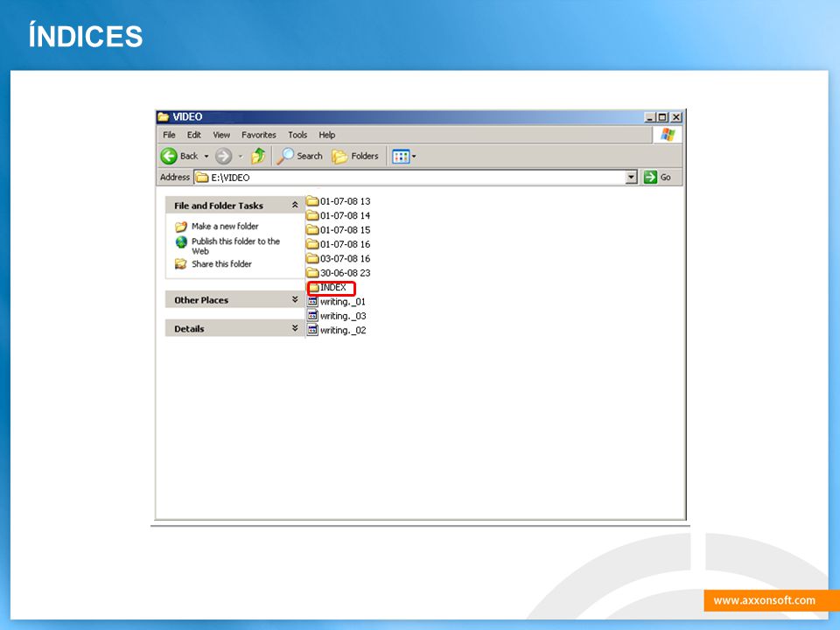Select file writing._01
Image resolution: width=840 pixels, height=630 pixels.
(x=336, y=302)
